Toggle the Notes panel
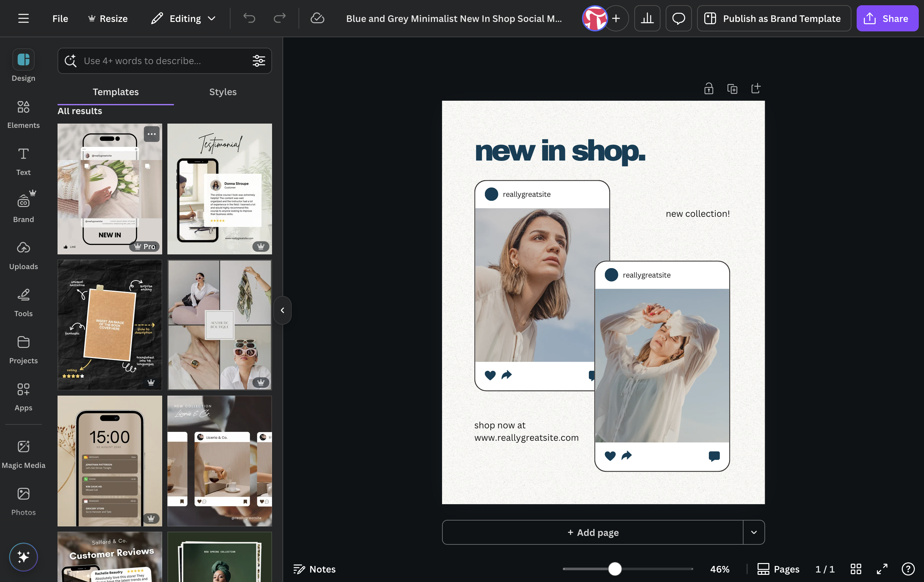This screenshot has width=924, height=582. point(314,569)
